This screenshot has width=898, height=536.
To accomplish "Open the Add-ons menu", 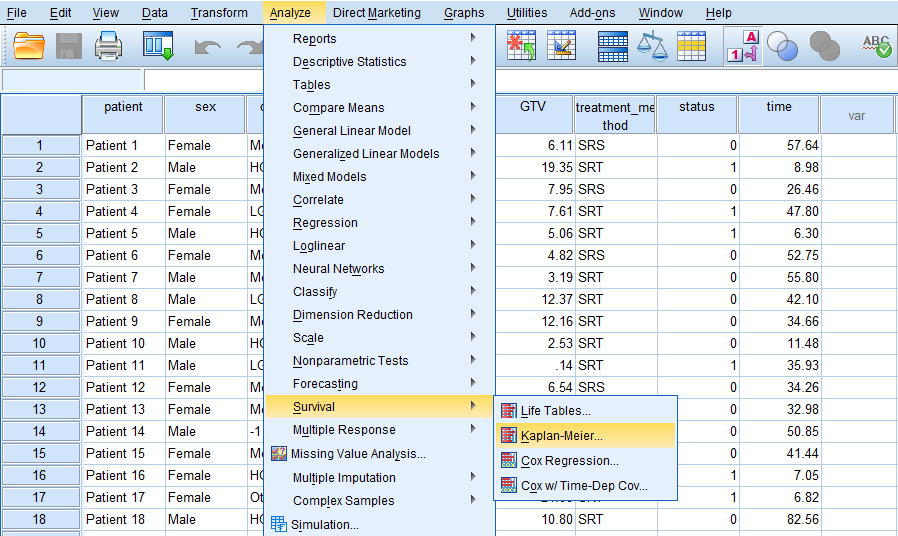I will 592,13.
